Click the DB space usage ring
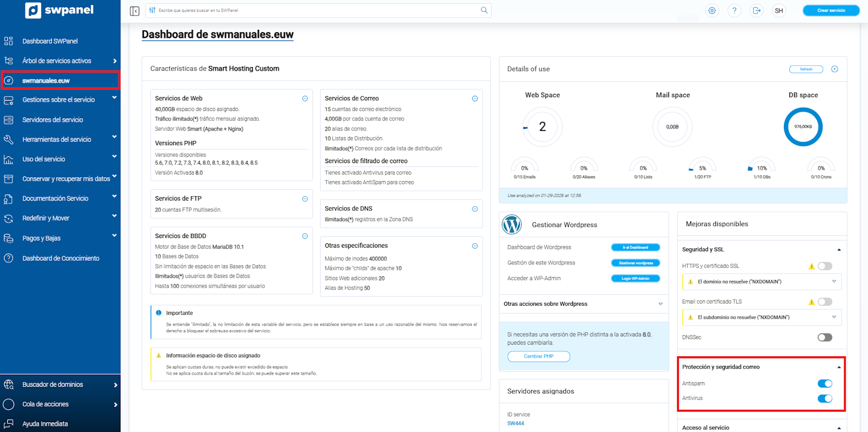The height and width of the screenshot is (432, 868). 803,127
